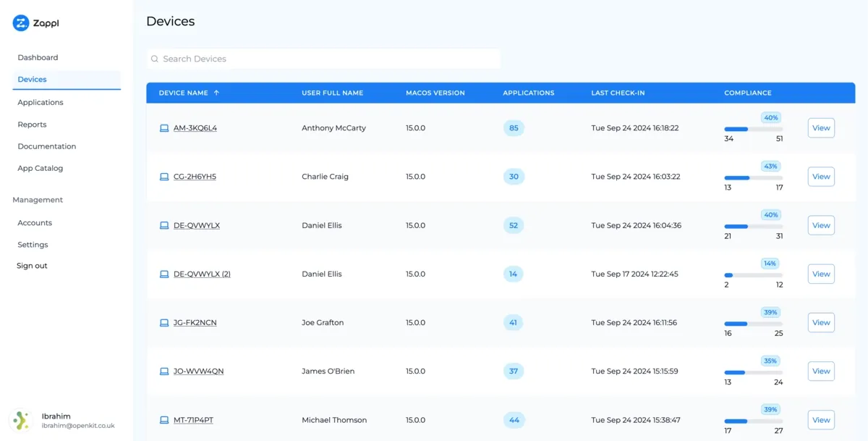The height and width of the screenshot is (441, 868).
Task: Click the laptop icon beside MT-71P4PT
Action: pyautogui.click(x=163, y=419)
